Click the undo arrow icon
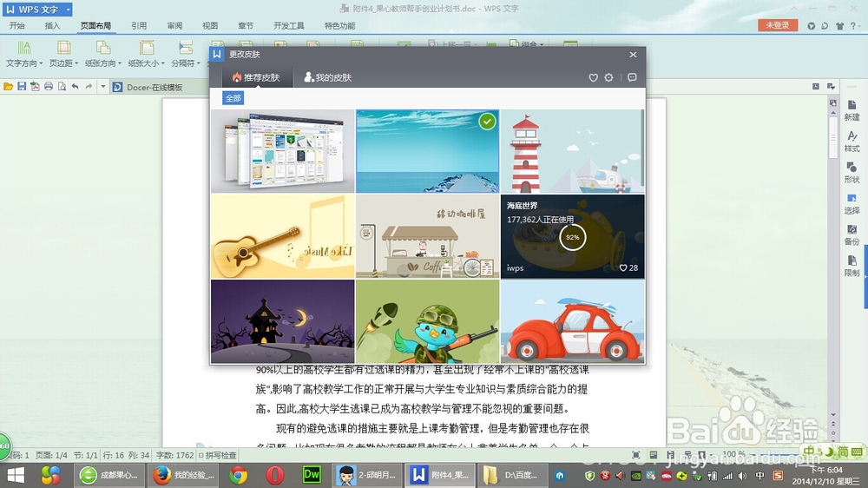 click(x=75, y=87)
